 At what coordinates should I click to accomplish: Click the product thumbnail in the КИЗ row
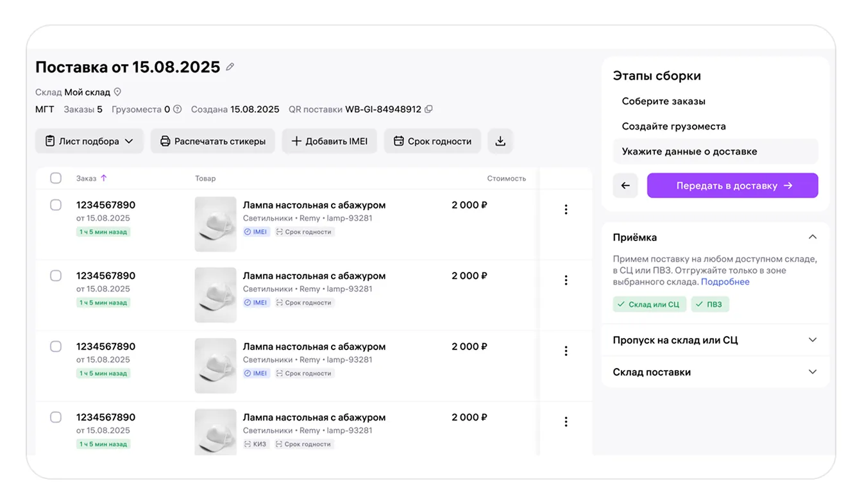click(x=216, y=432)
